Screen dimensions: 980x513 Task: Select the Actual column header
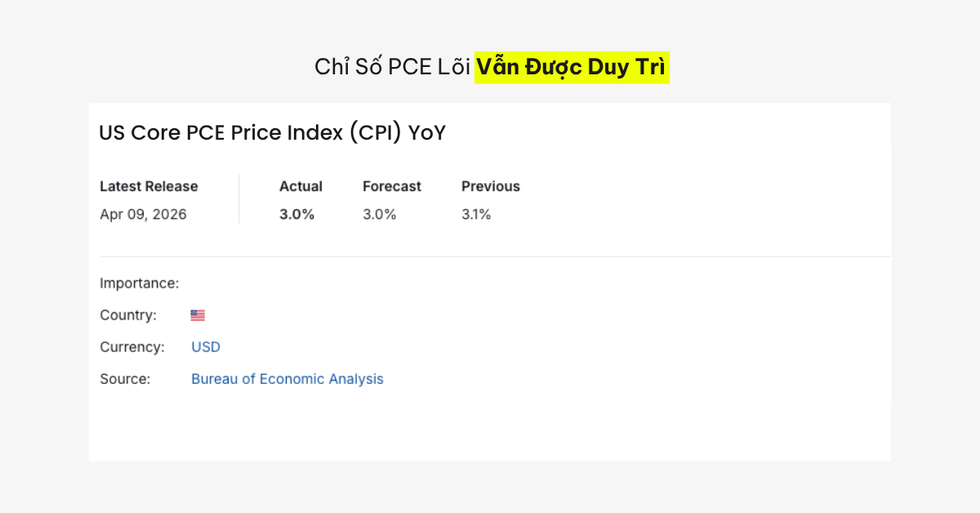301,186
